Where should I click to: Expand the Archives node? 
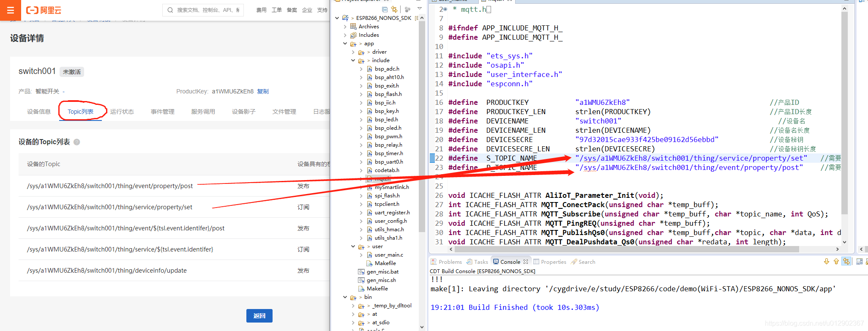345,27
